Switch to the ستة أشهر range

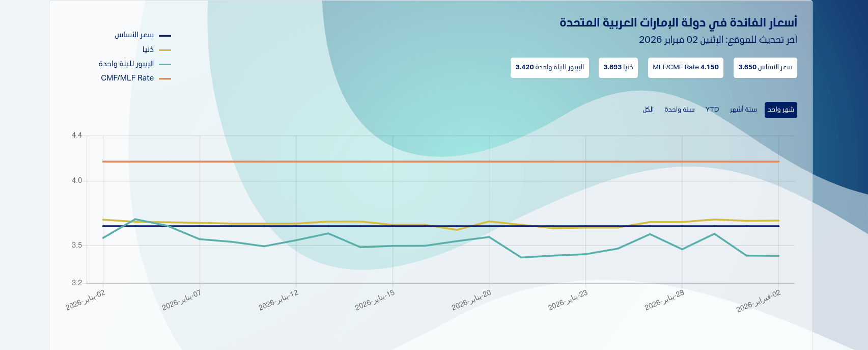(x=743, y=110)
